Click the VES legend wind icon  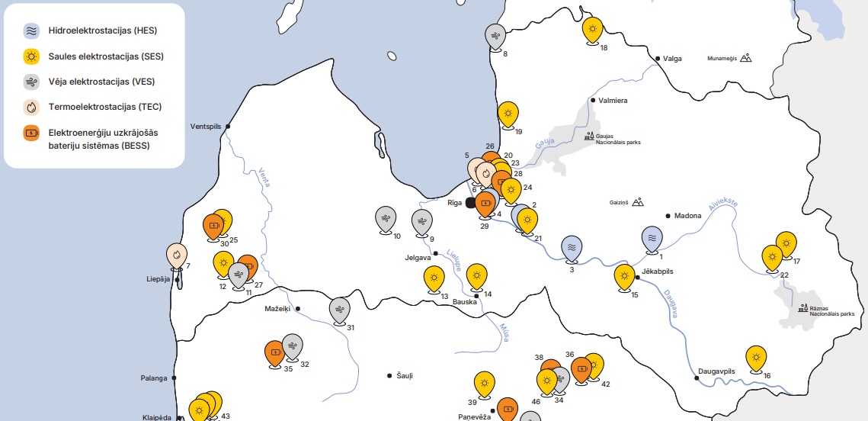point(31,82)
